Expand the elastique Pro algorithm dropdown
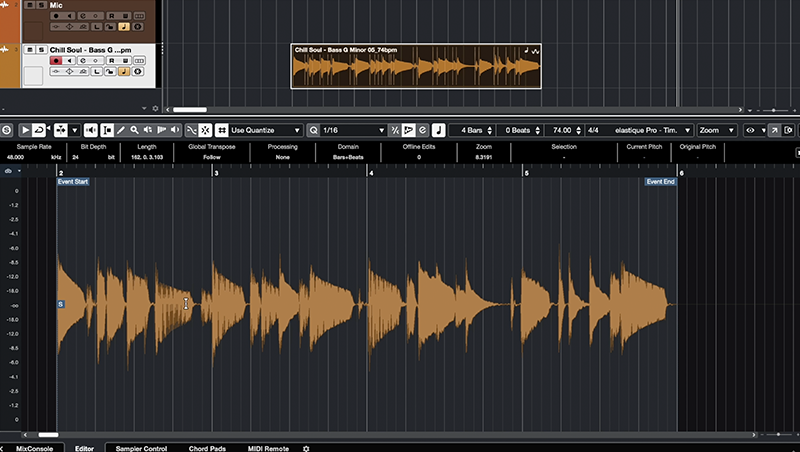The width and height of the screenshot is (800, 452). pyautogui.click(x=658, y=130)
